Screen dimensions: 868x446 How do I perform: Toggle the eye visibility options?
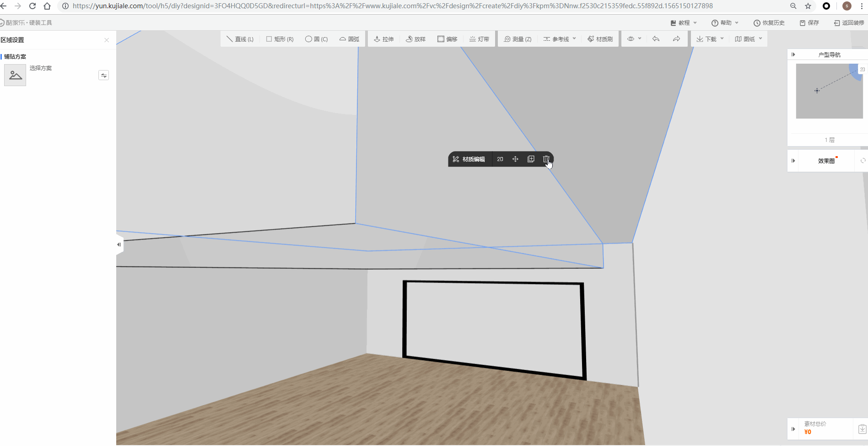[x=634, y=39]
